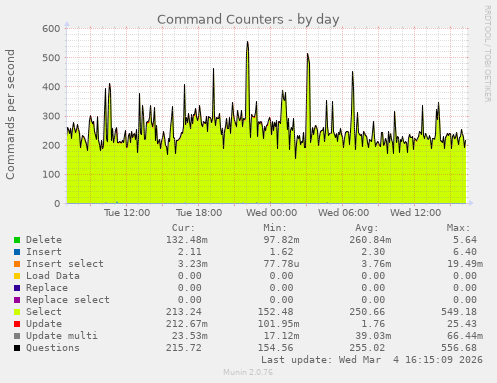Click the 600 y-axis value

(x=51, y=29)
